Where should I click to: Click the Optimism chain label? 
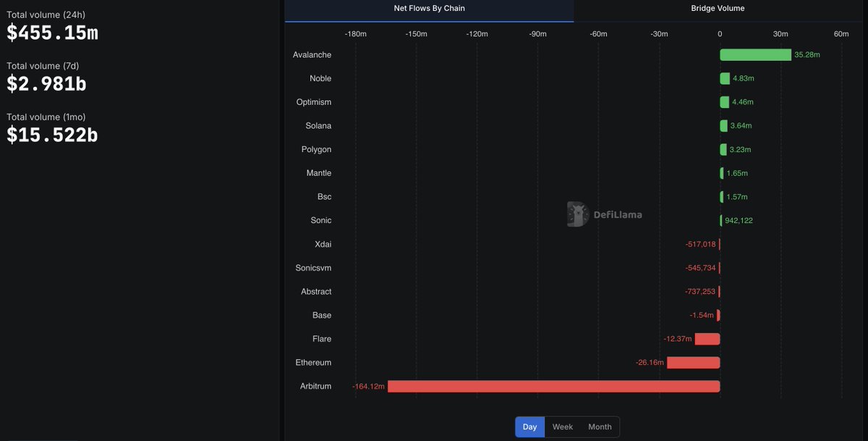pos(314,102)
